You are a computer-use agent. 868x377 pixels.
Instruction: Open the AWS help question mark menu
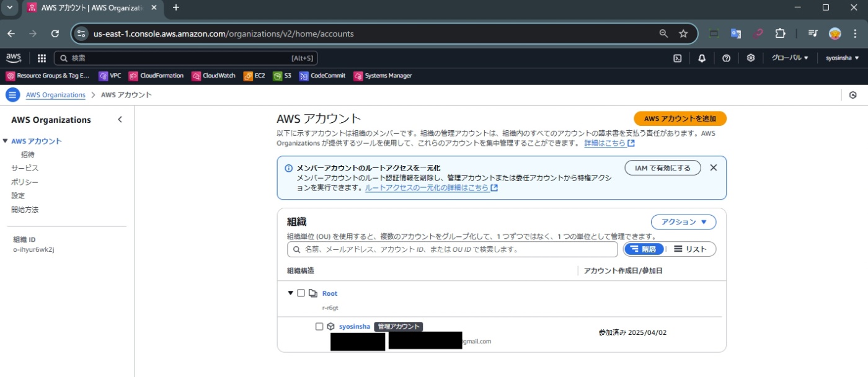click(726, 58)
